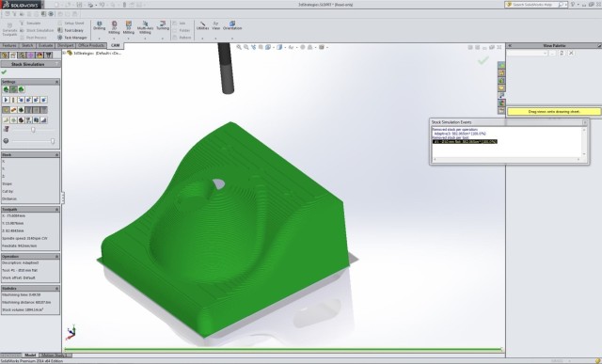Open dropdown arrow under Turning
This screenshot has height=364, width=602.
[x=163, y=39]
